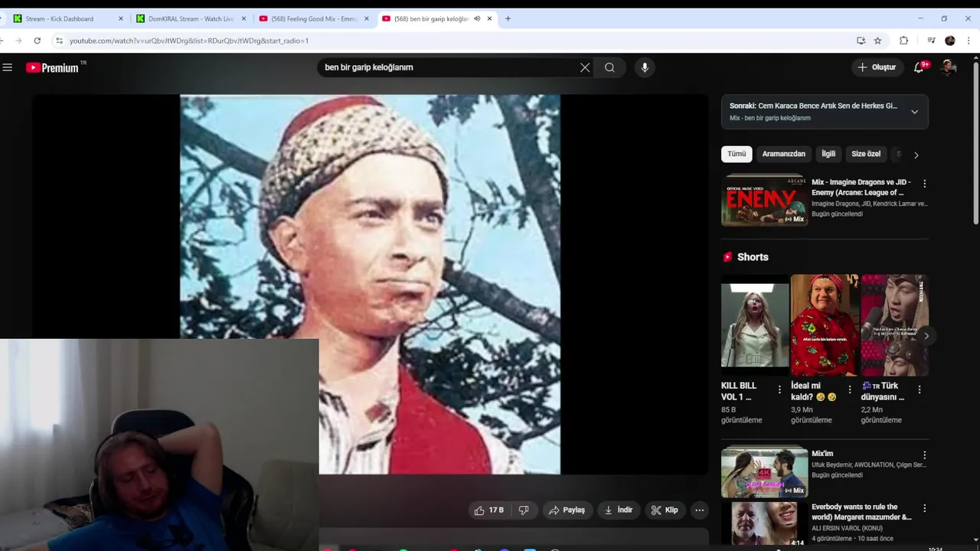Image resolution: width=980 pixels, height=551 pixels.
Task: Reload the page in Chrome
Action: (37, 41)
